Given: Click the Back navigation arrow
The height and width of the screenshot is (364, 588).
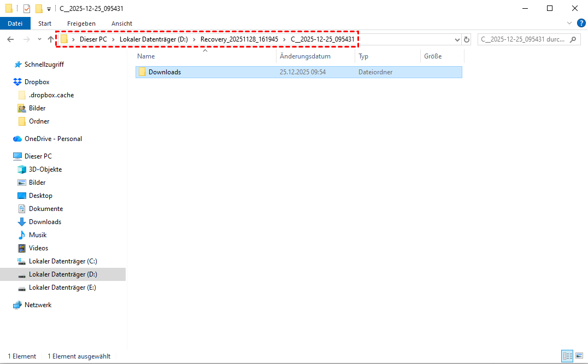Looking at the screenshot, I should (x=10, y=39).
